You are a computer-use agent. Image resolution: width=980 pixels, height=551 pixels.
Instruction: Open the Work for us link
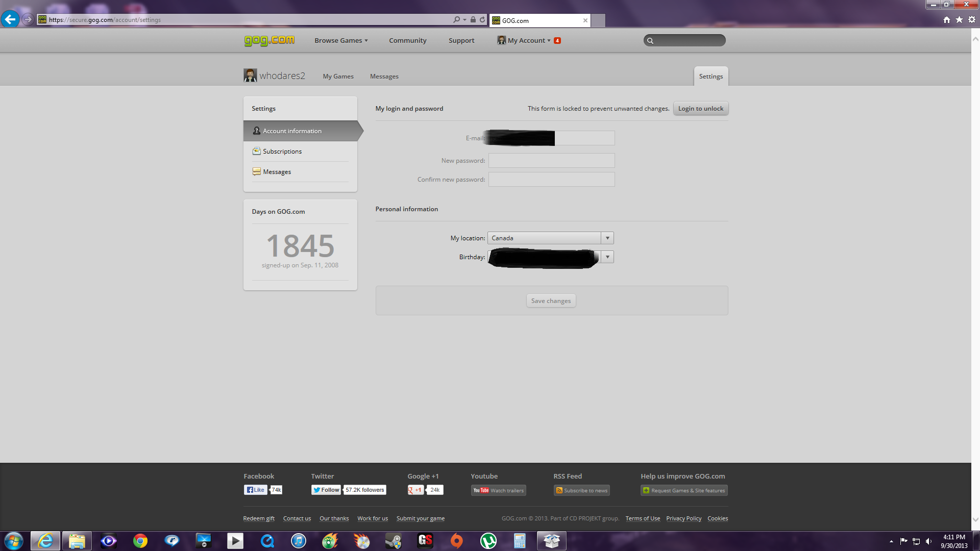click(373, 518)
